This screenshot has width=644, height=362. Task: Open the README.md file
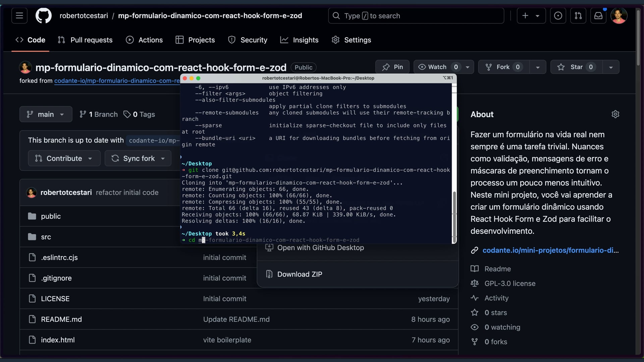(61, 319)
